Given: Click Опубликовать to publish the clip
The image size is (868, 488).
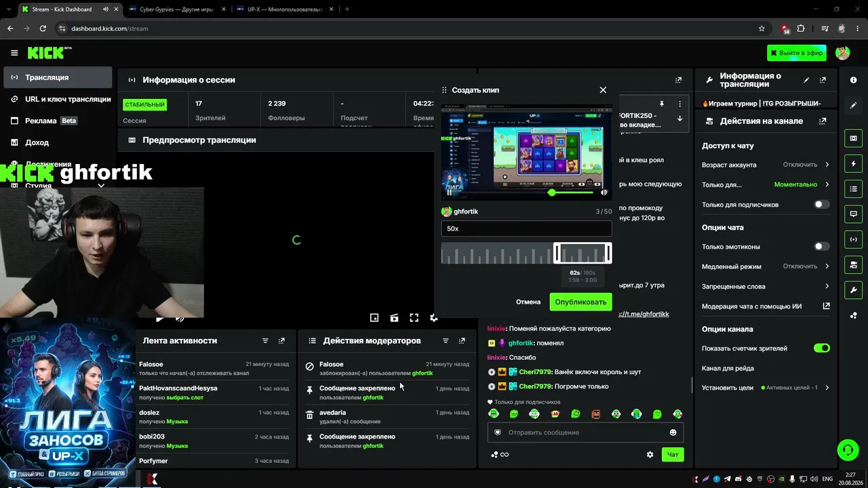Looking at the screenshot, I should [x=580, y=302].
